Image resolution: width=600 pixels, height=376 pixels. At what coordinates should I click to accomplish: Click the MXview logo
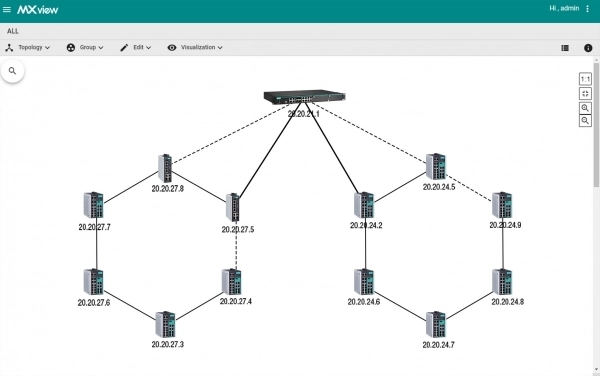[38, 10]
